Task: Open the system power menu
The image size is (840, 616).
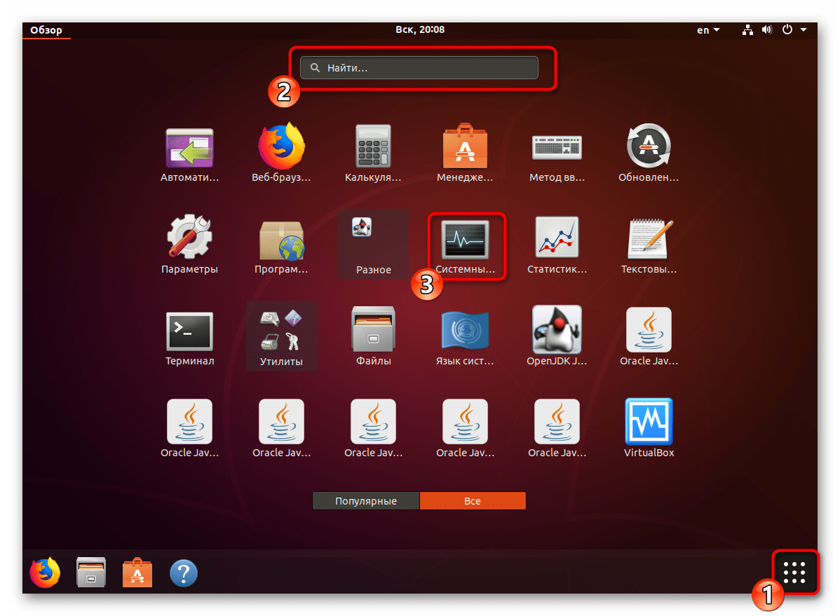Action: pyautogui.click(x=794, y=30)
